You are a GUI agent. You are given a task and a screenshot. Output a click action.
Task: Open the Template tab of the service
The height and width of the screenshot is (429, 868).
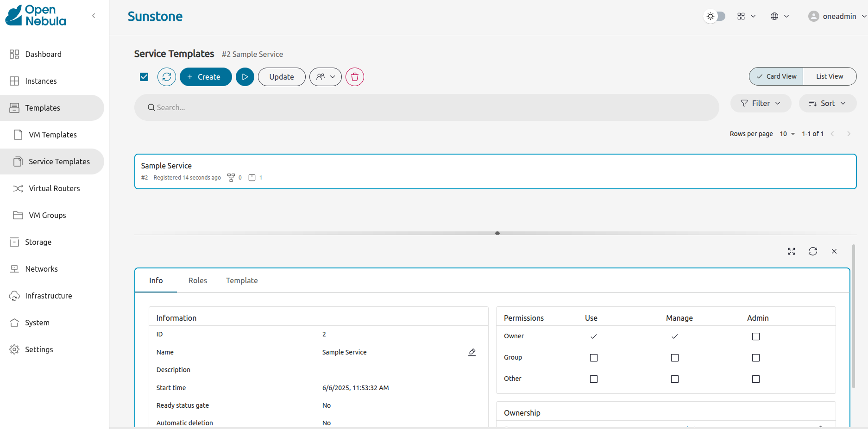point(241,280)
